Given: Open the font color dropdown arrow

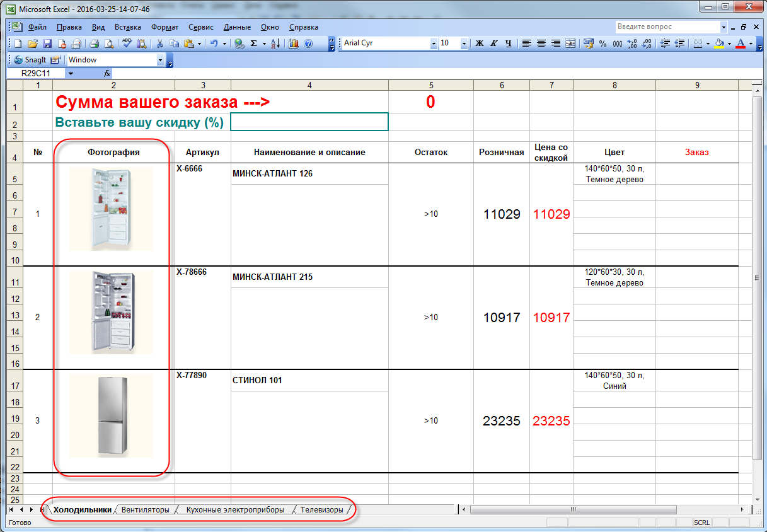Looking at the screenshot, I should [751, 43].
